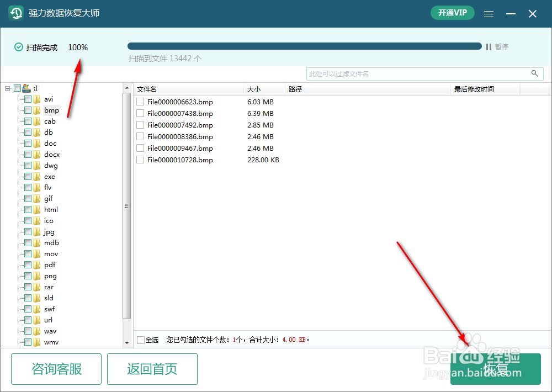Click the 暂停 pause label
This screenshot has width=552, height=392.
pyautogui.click(x=502, y=47)
